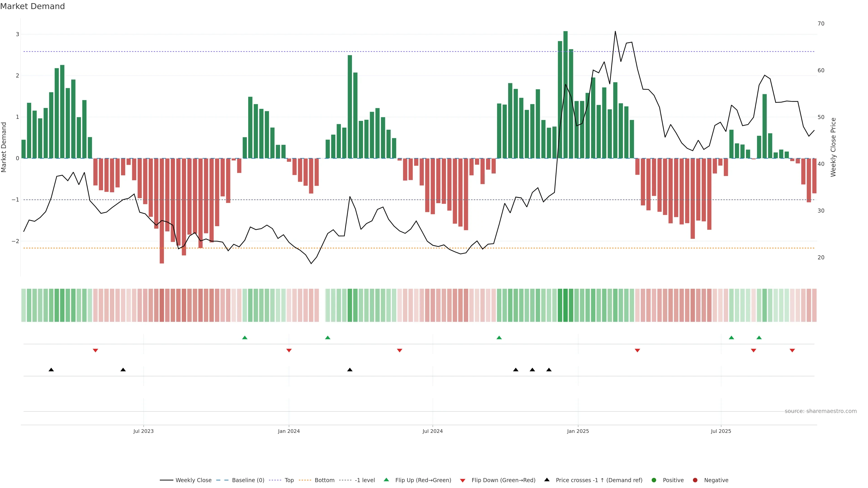Click the leftmost black price-cross triangle marker
This screenshot has width=868, height=488.
(x=51, y=370)
